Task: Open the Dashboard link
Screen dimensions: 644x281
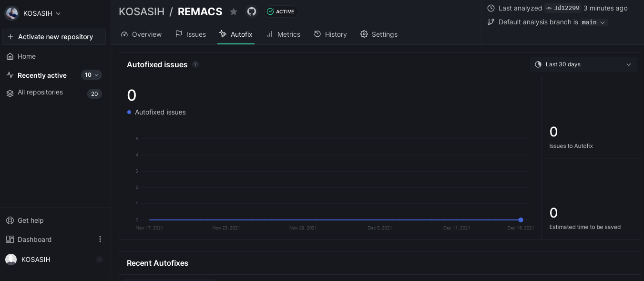Action: click(34, 239)
